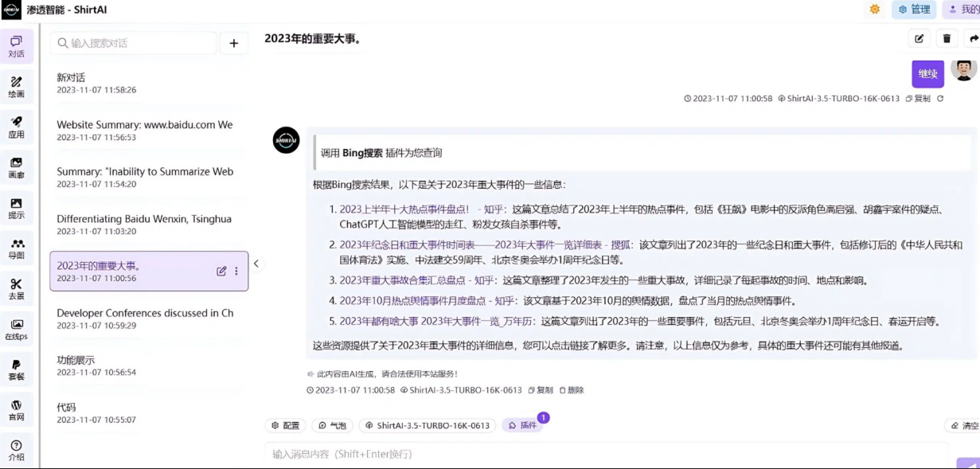Open the 去景 scissors tool
The height and width of the screenshot is (469, 980).
16,289
